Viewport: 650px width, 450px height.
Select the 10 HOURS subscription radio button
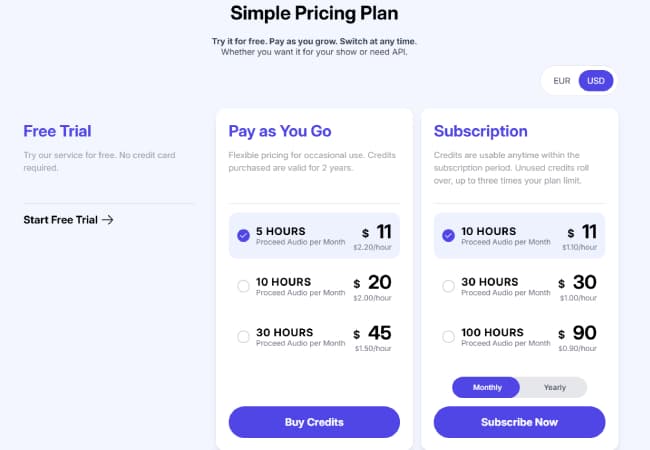click(x=448, y=236)
